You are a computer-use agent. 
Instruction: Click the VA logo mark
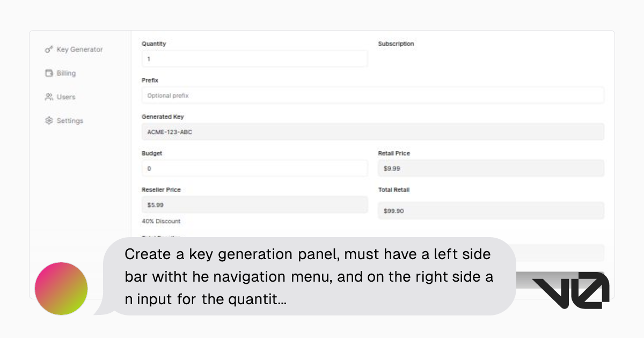[x=570, y=289]
